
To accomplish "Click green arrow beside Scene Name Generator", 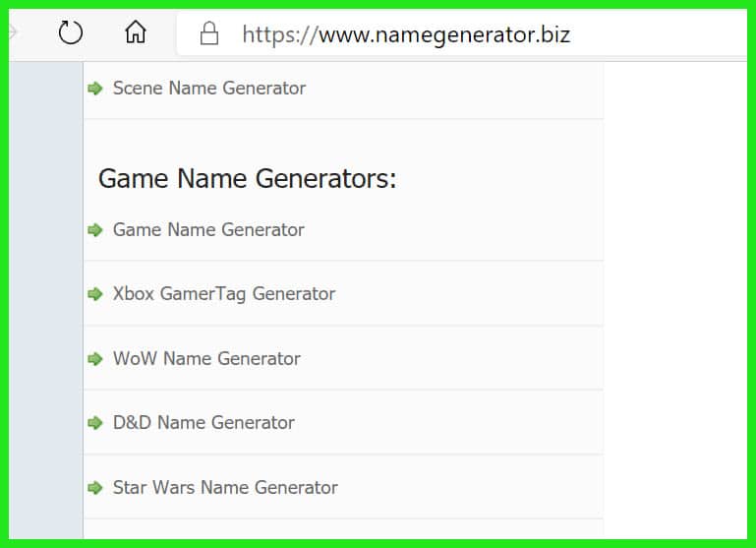I will click(95, 89).
